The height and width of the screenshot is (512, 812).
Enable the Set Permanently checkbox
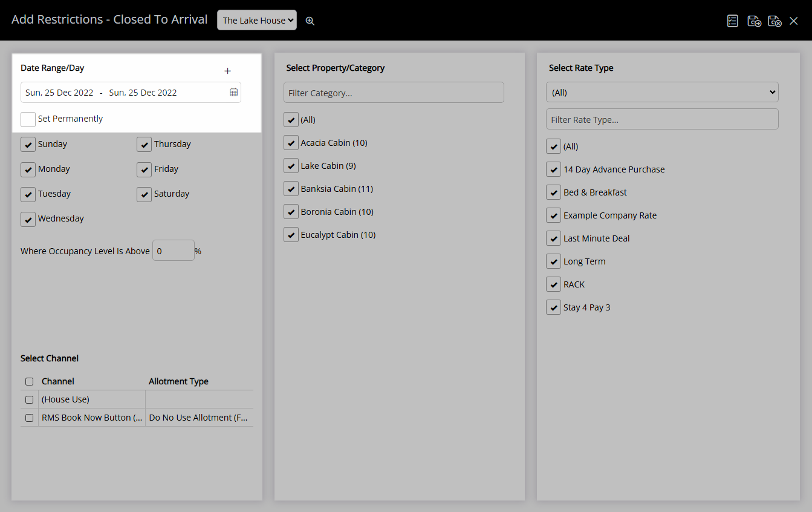click(x=28, y=119)
